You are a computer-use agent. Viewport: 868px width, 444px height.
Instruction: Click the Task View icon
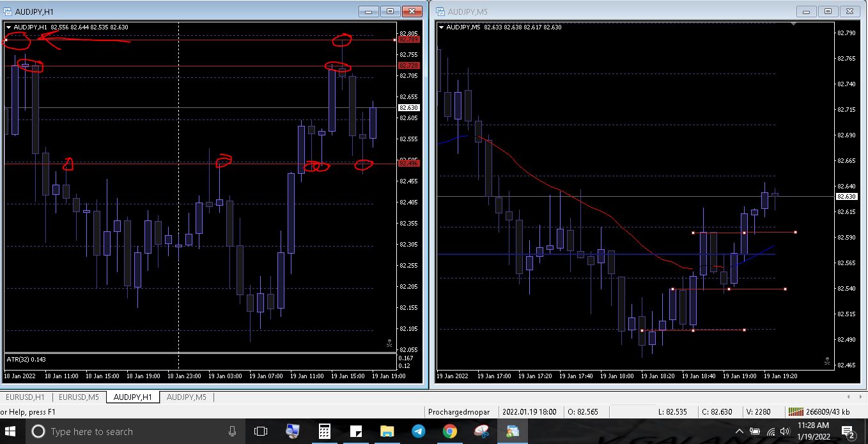[x=260, y=432]
